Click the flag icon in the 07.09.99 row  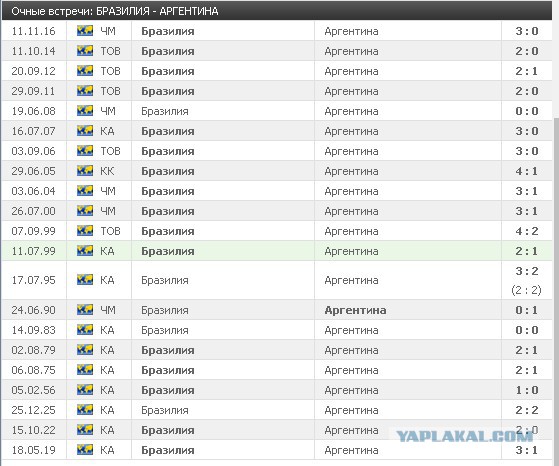tap(85, 231)
